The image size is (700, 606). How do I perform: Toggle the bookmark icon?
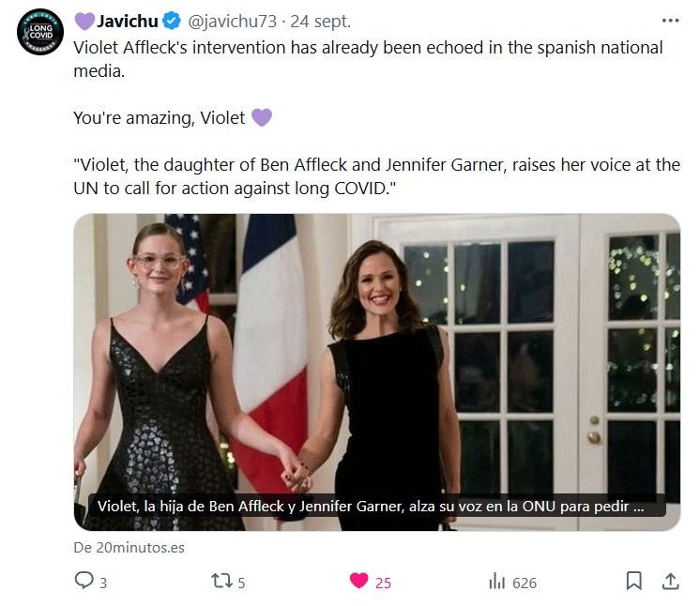coord(634,582)
